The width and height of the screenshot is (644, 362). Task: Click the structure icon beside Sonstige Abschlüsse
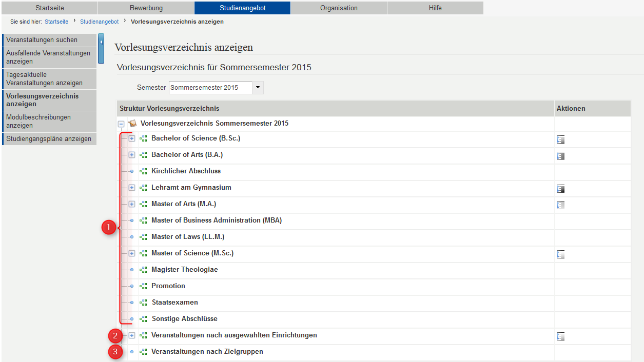pos(143,319)
